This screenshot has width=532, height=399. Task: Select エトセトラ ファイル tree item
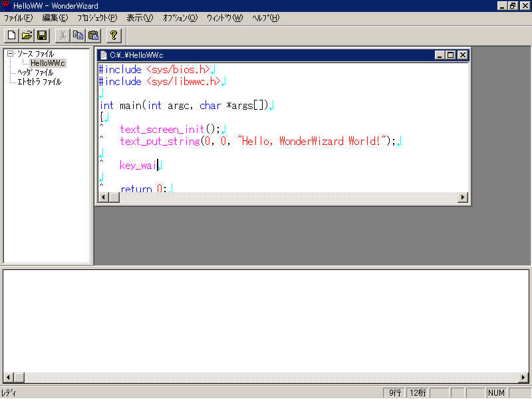point(39,82)
